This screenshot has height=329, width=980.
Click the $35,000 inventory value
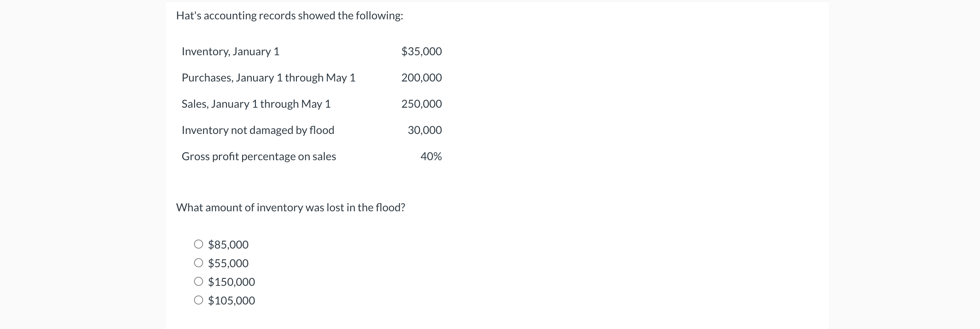point(422,51)
